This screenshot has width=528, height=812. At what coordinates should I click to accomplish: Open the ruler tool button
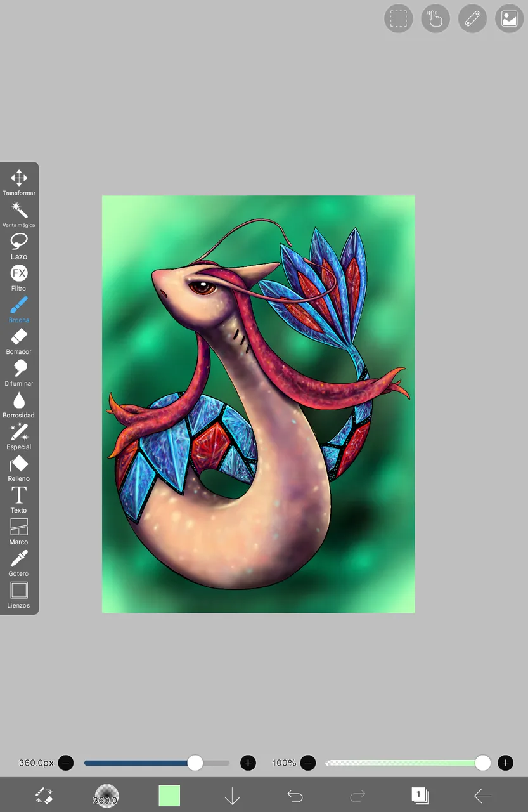point(472,18)
